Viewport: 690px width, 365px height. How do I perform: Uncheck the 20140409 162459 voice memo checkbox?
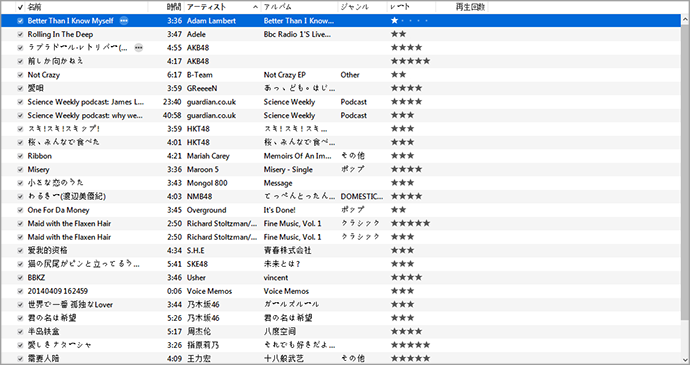click(20, 291)
